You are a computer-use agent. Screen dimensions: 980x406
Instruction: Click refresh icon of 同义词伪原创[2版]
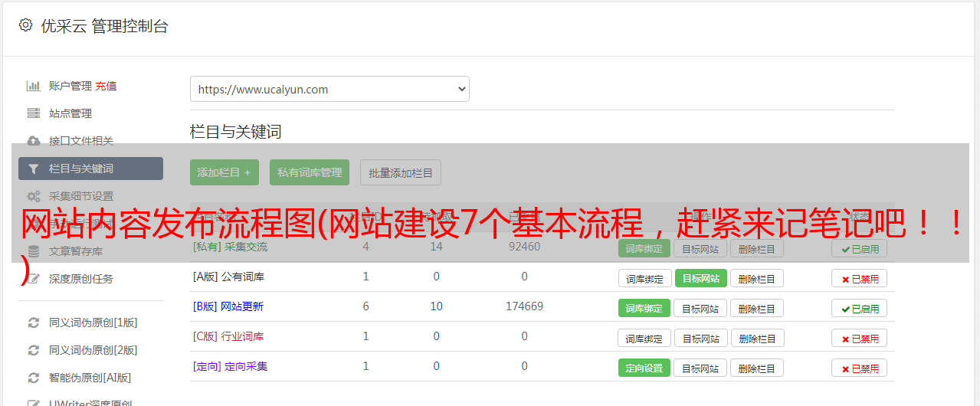point(34,350)
